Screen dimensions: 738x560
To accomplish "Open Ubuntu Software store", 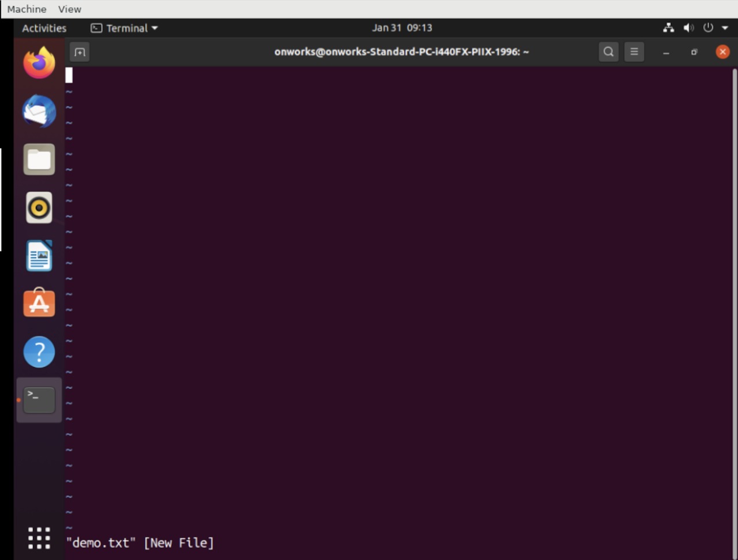I will [39, 303].
